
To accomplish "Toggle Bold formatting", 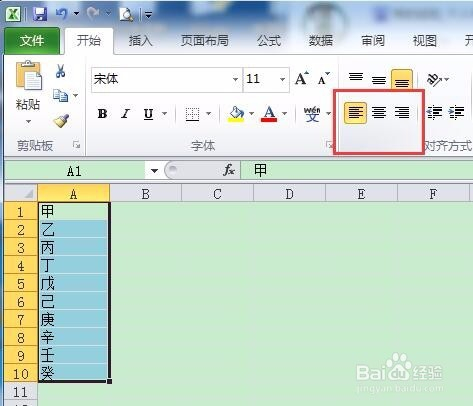I will (x=102, y=114).
